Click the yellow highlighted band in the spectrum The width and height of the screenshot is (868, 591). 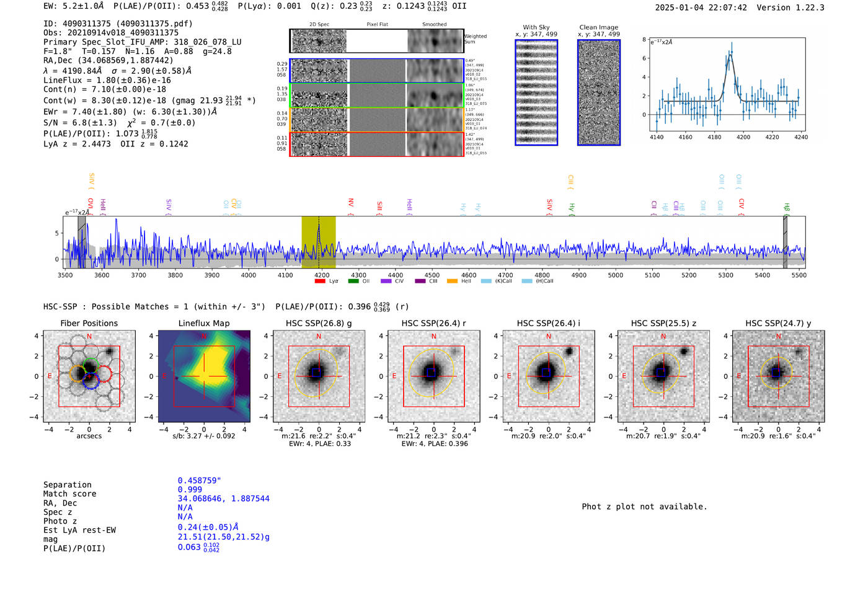319,242
